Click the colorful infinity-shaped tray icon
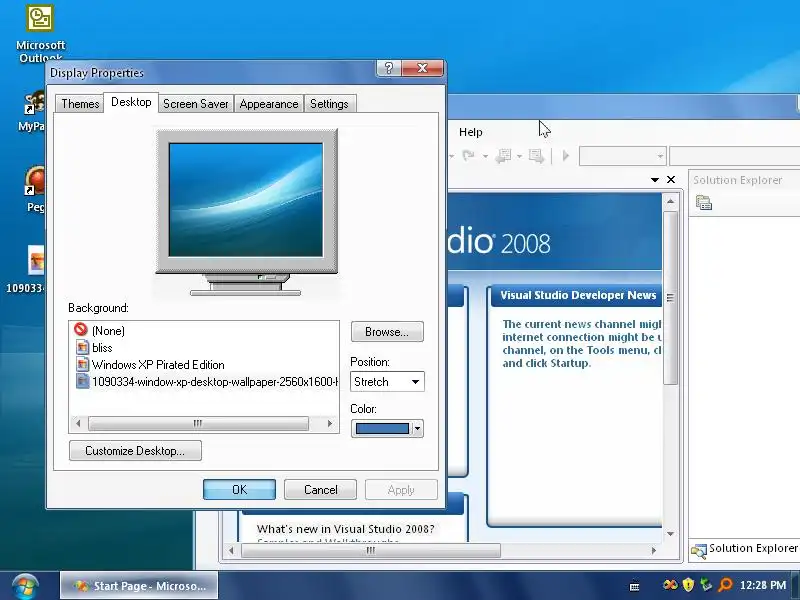This screenshot has height=600, width=800. click(670, 585)
